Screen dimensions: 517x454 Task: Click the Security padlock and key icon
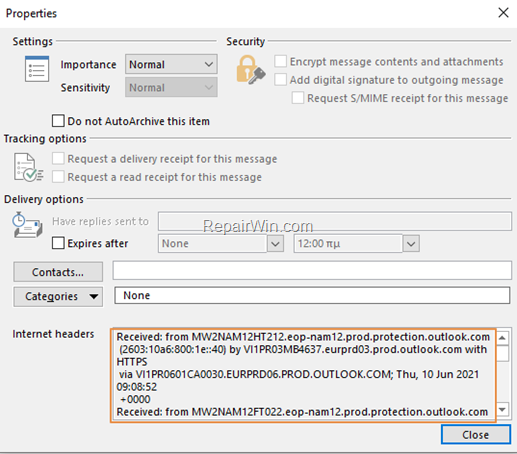(x=250, y=70)
